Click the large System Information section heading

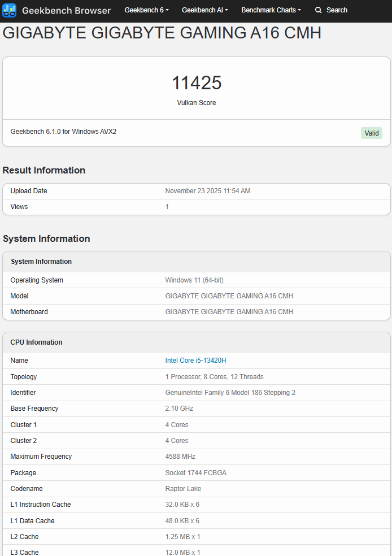46,238
